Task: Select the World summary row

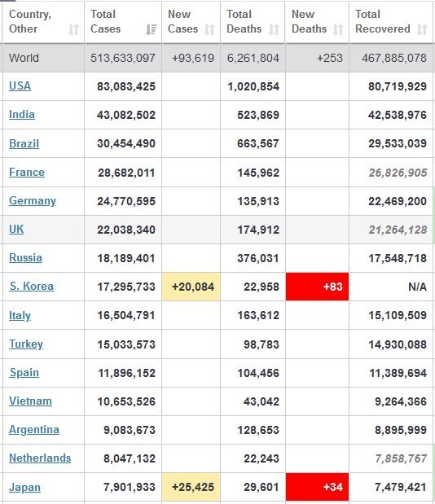Action: [x=217, y=58]
